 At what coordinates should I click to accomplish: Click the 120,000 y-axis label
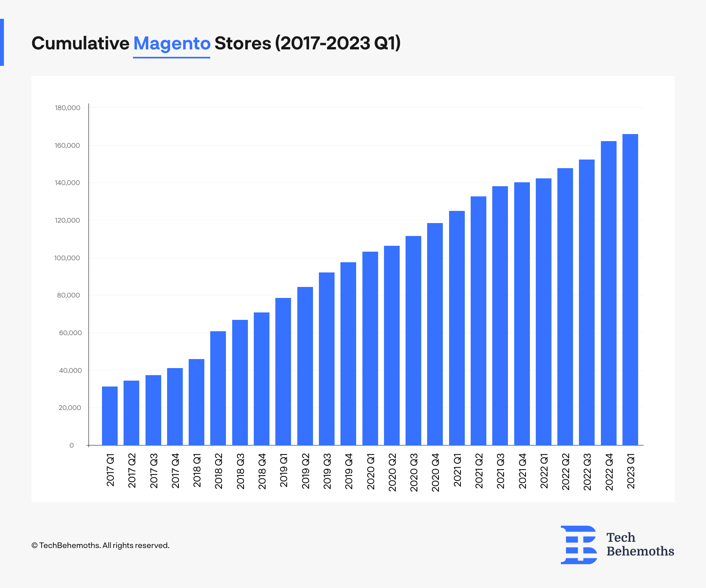[67, 220]
